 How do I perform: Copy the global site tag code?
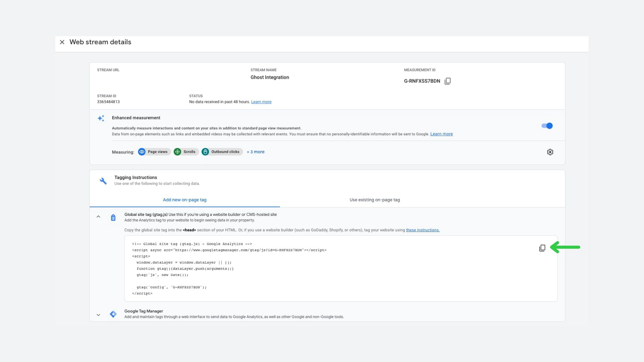tap(542, 248)
